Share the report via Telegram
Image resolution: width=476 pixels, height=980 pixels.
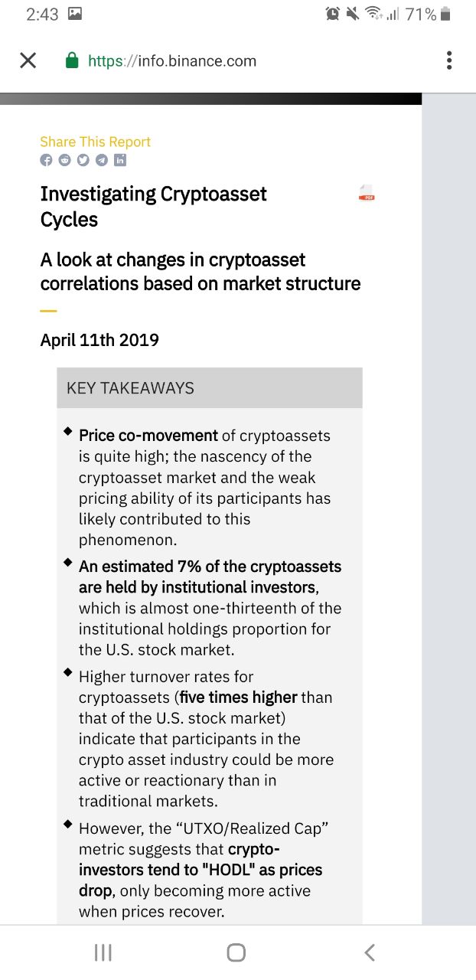coord(101,160)
